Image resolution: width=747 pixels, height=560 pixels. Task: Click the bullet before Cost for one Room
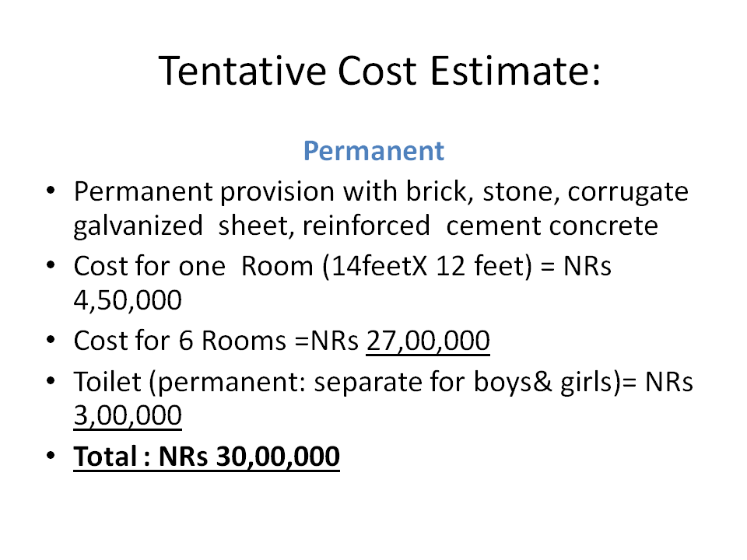(x=51, y=265)
